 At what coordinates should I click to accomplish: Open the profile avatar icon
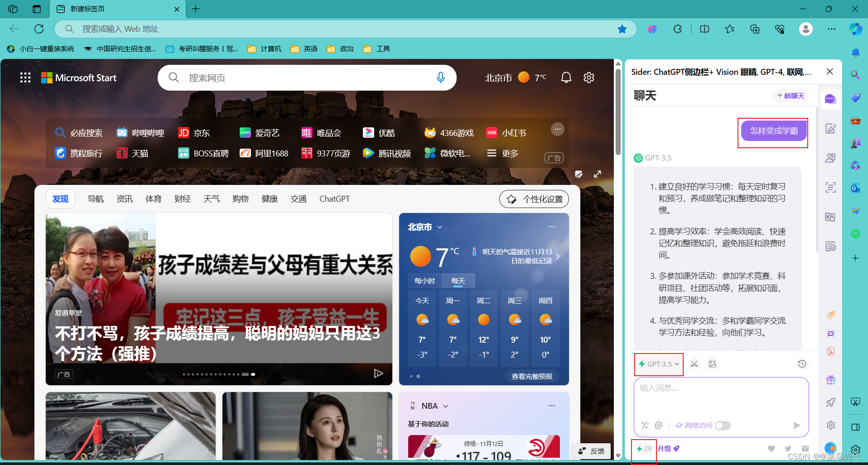(805, 29)
